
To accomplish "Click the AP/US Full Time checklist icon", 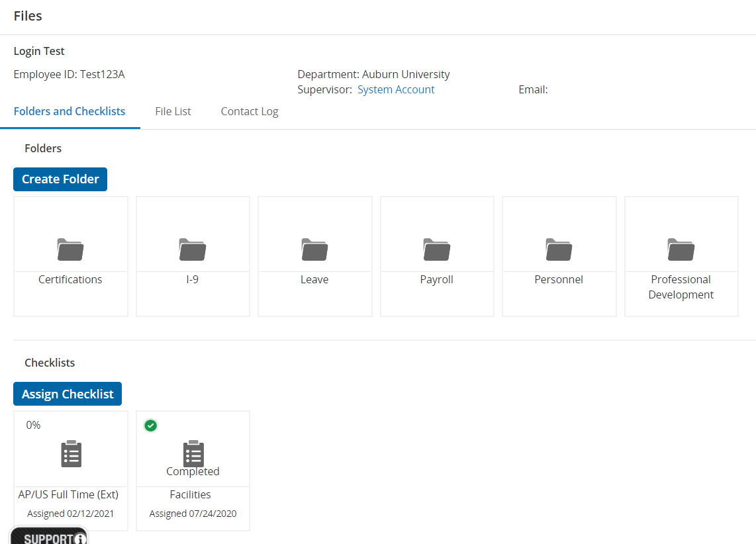I will (71, 454).
